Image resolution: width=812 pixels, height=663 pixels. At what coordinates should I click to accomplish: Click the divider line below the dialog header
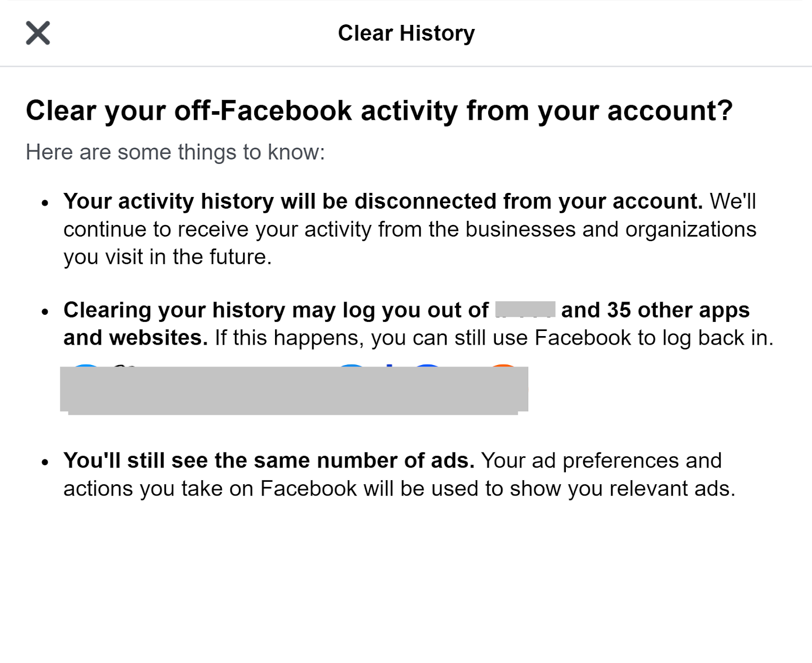click(406, 64)
